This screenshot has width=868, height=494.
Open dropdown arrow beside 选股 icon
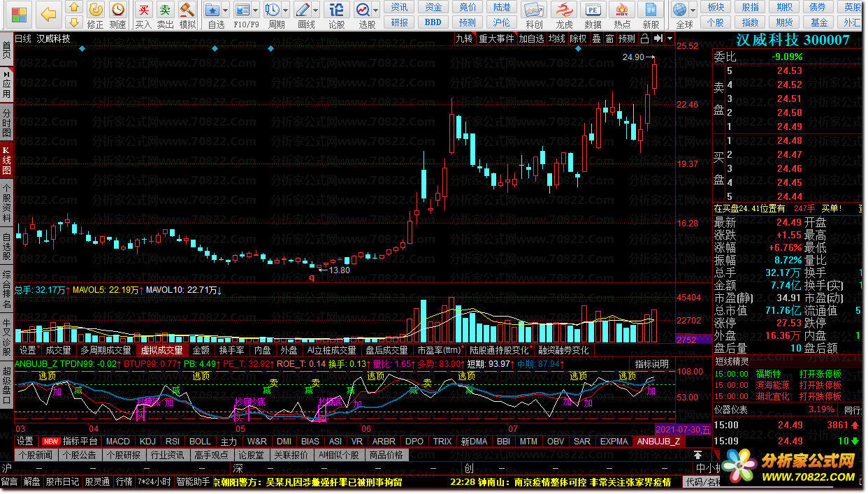tap(376, 10)
